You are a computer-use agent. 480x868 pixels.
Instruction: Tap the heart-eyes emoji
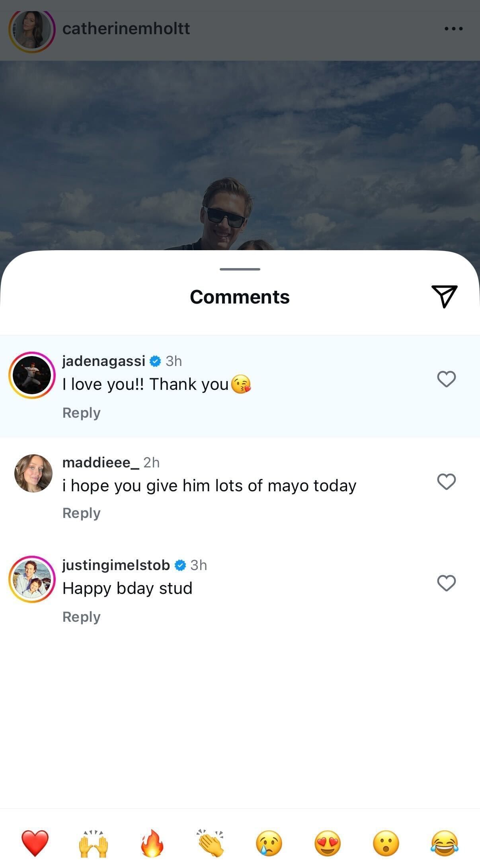(328, 843)
